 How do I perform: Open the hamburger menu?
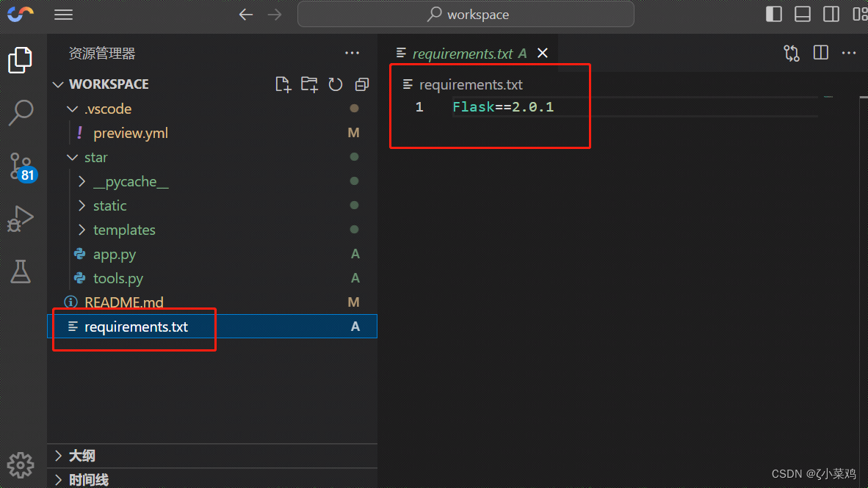(63, 14)
